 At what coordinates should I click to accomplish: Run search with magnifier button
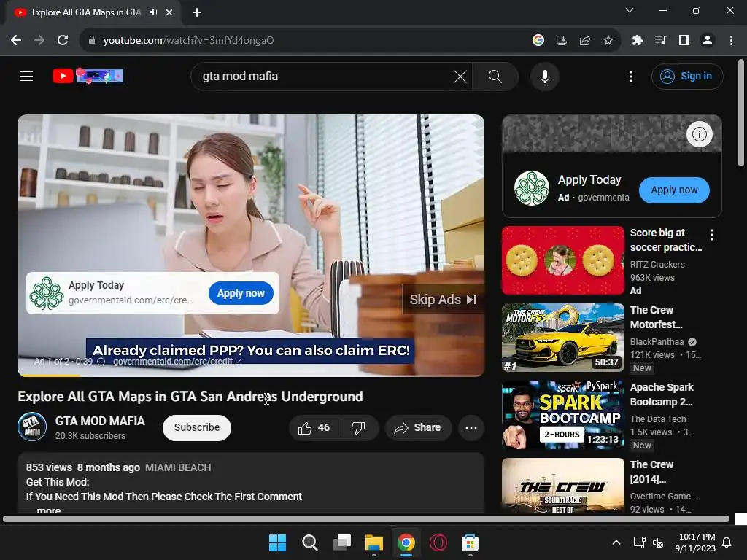tap(495, 76)
